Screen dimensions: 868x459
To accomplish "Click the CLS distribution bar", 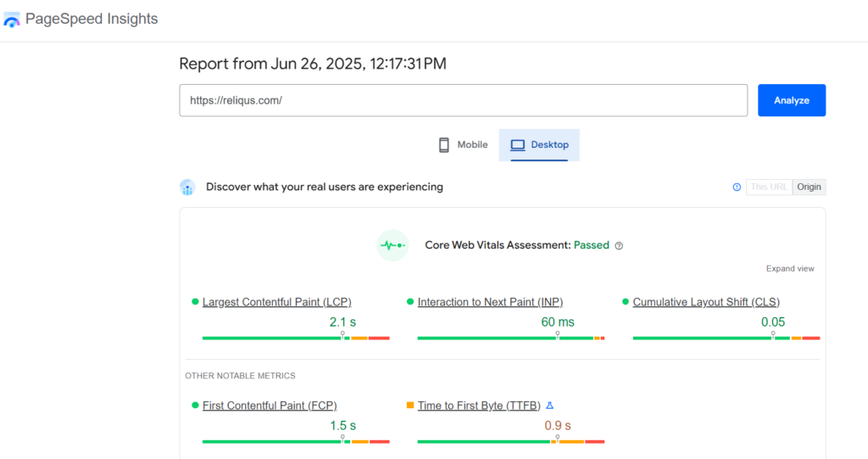I will (726, 338).
